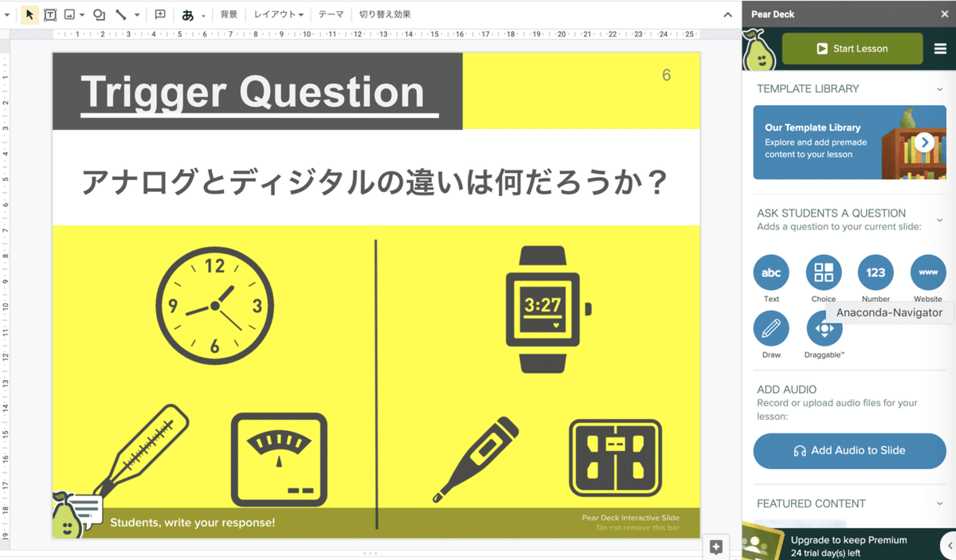Viewport: 956px width, 560px height.
Task: Open the レイアウト layout dropdown
Action: click(x=278, y=14)
